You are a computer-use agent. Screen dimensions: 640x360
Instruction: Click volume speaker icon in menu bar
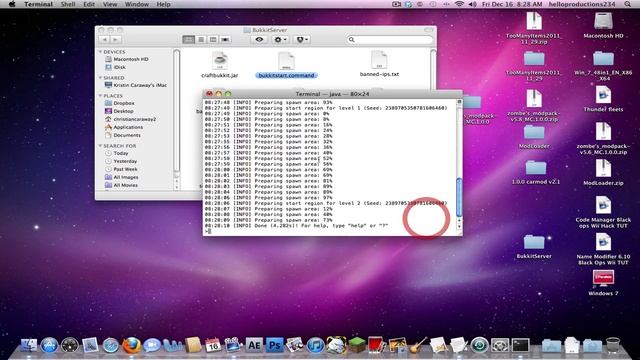pos(472,4)
